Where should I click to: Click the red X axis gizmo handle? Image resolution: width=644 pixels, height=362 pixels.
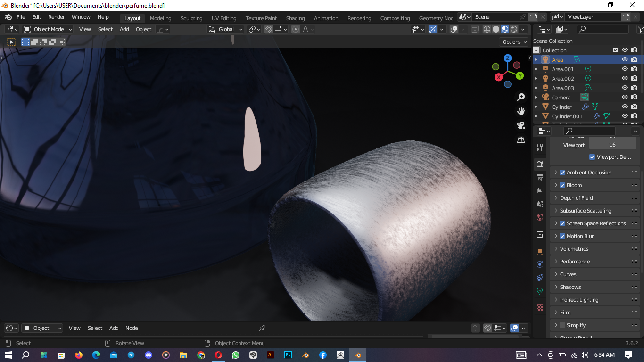498,77
